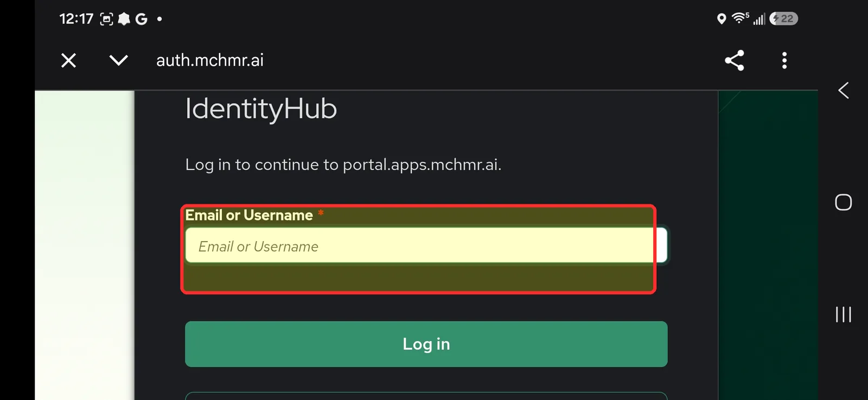Viewport: 868px width, 400px height.
Task: Open the three-dot browser menu
Action: click(x=784, y=60)
